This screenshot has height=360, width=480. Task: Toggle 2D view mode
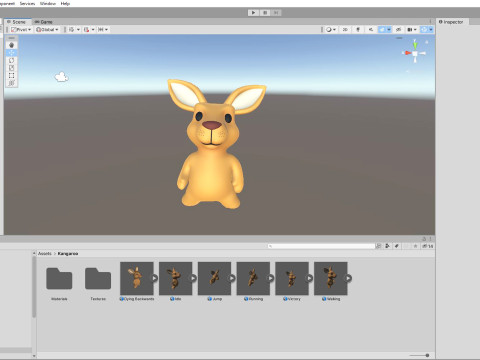pyautogui.click(x=345, y=30)
